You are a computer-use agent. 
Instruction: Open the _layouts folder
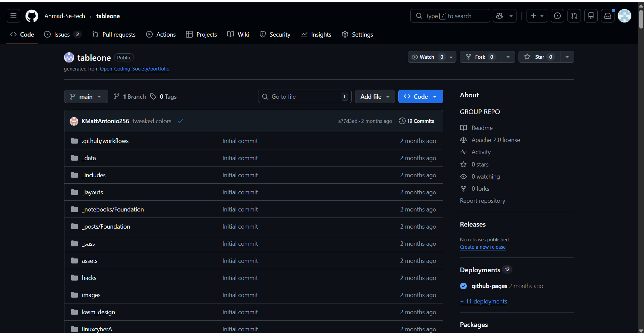[x=92, y=192]
